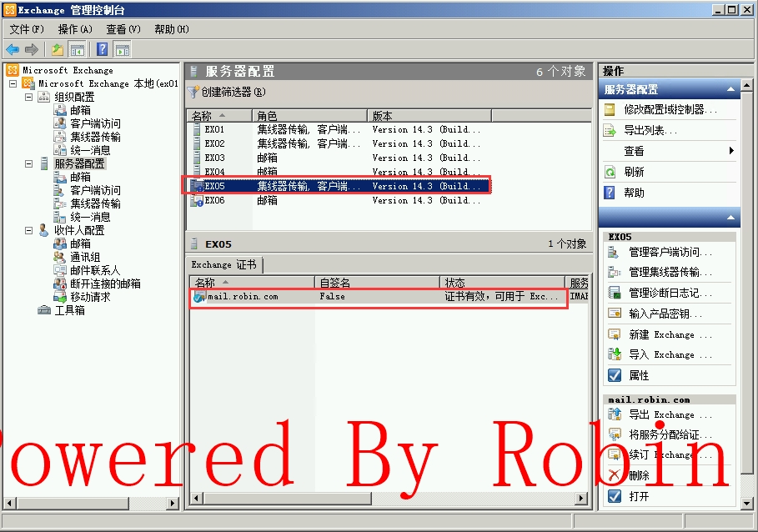Click 导出 Exchange certificate action

click(670, 414)
